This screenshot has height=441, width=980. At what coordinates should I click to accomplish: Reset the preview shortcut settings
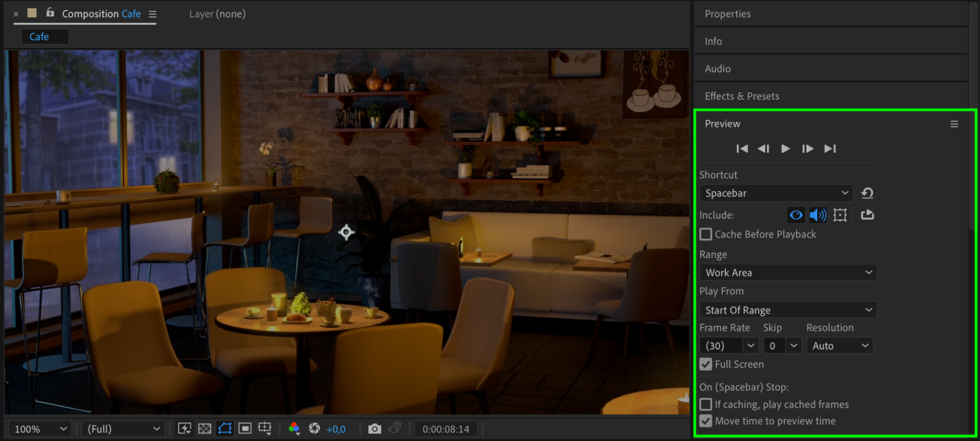tap(867, 193)
